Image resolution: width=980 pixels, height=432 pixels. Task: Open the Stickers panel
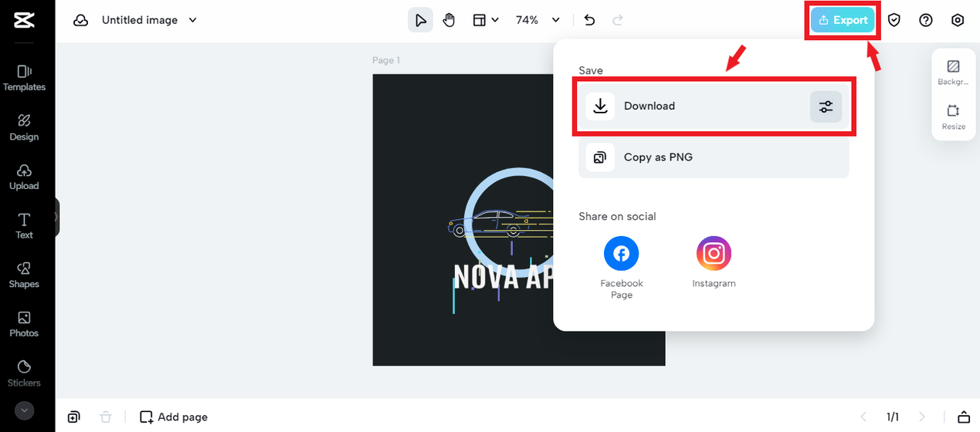(x=24, y=373)
